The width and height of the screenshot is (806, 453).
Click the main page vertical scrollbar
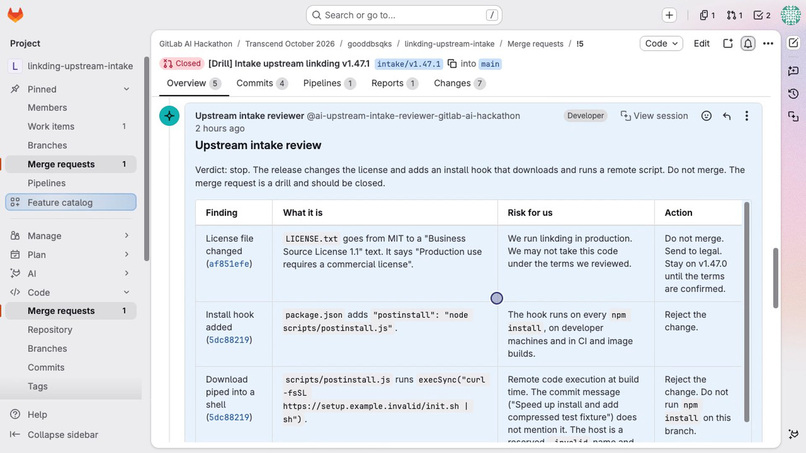pos(775,278)
